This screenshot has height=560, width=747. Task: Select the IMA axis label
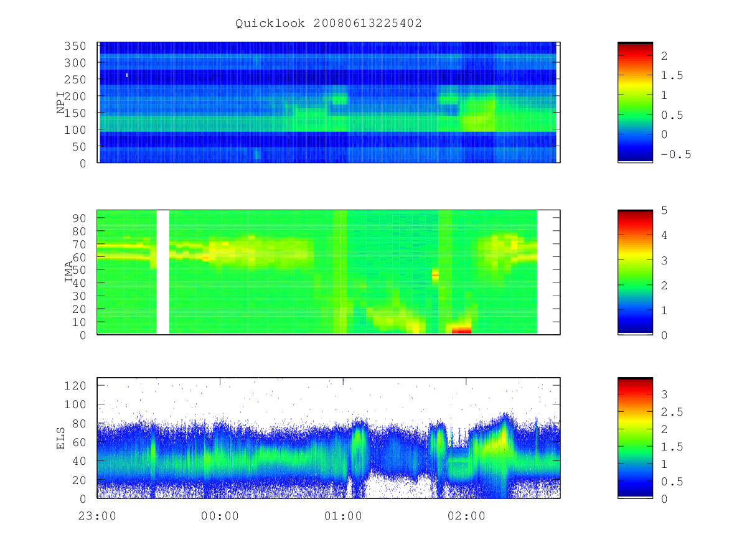tap(70, 273)
